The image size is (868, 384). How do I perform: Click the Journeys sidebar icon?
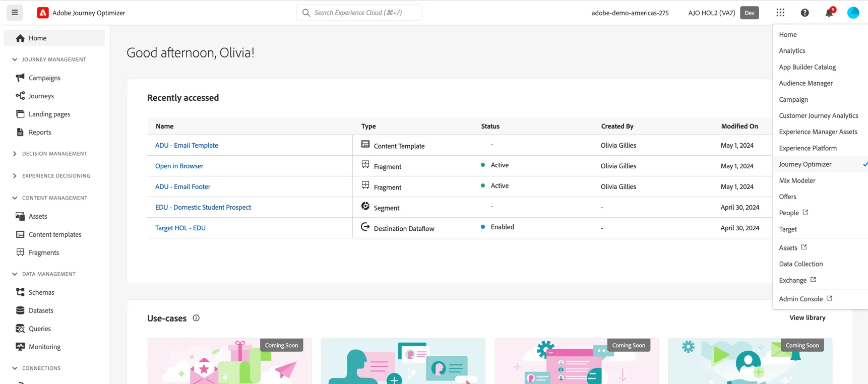pos(20,96)
